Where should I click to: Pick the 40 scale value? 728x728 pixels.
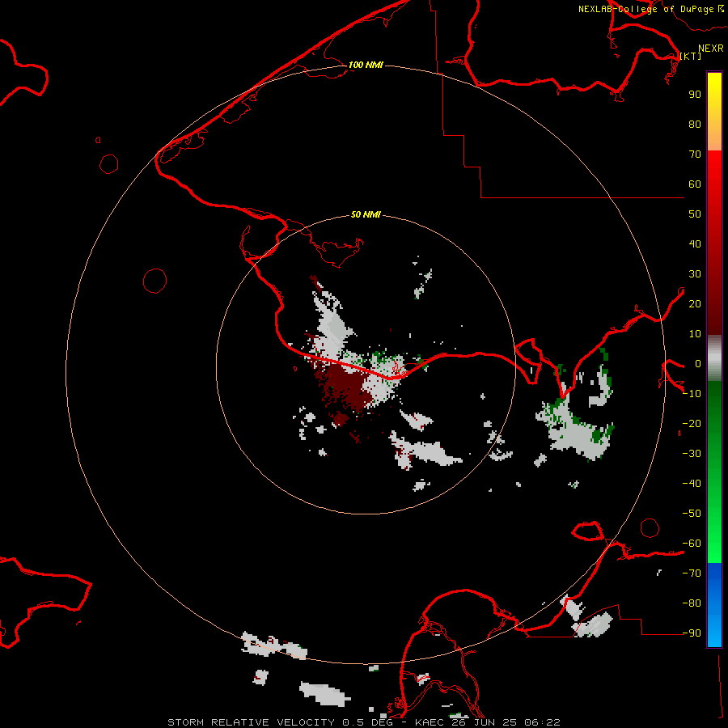click(x=695, y=244)
